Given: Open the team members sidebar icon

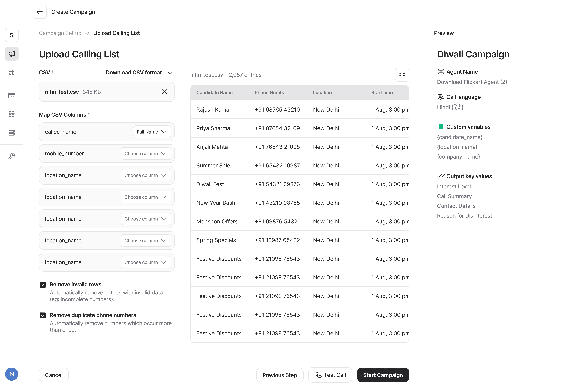Looking at the screenshot, I should coord(12,114).
